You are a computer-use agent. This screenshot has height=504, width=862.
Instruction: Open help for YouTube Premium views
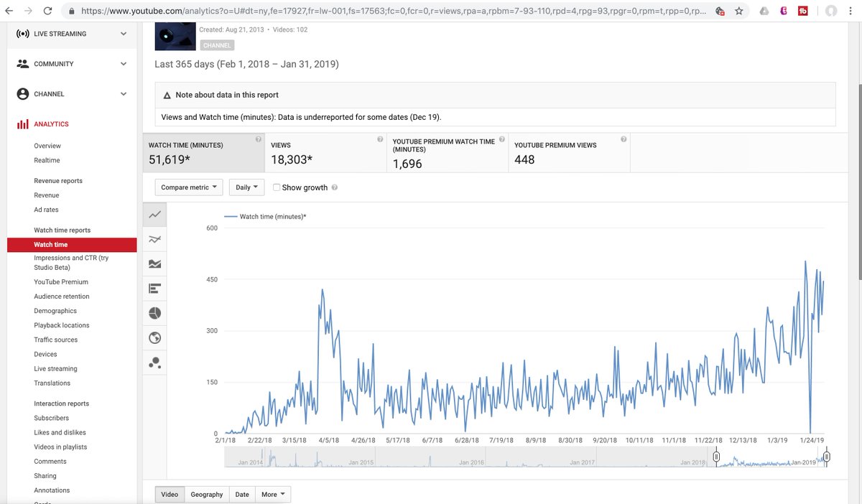click(x=624, y=139)
